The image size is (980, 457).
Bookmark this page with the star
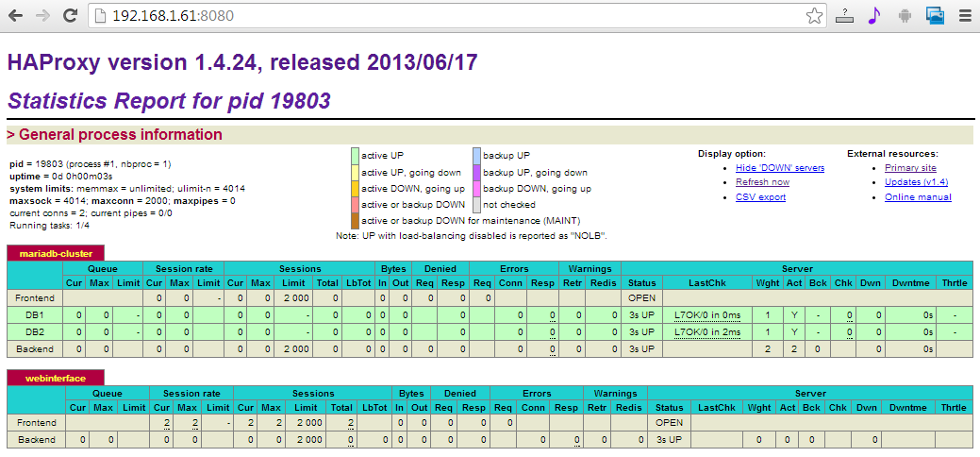coord(814,16)
